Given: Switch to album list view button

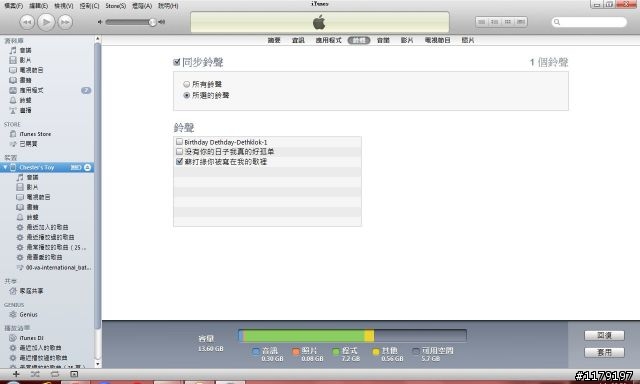Looking at the screenshot, I should pyautogui.click(x=495, y=22).
